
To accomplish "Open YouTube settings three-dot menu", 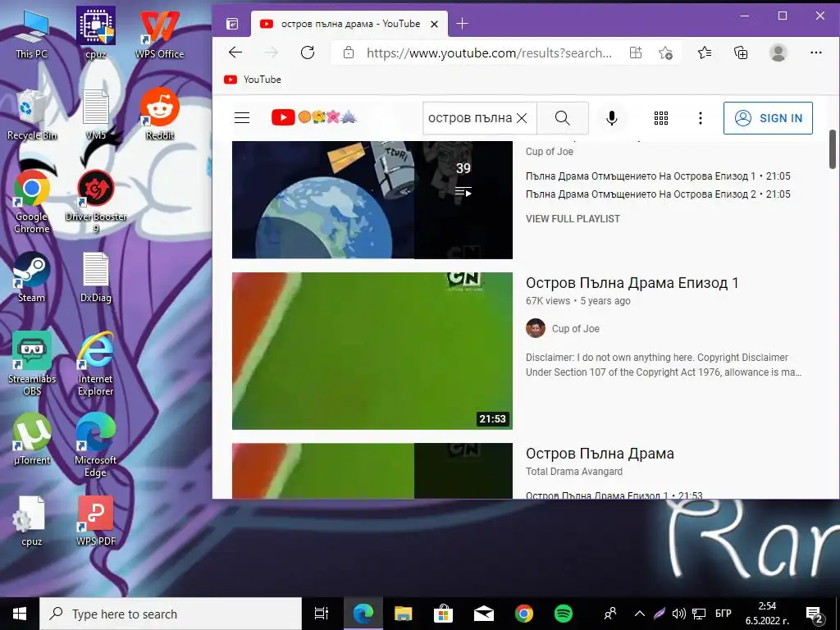I will 701,118.
